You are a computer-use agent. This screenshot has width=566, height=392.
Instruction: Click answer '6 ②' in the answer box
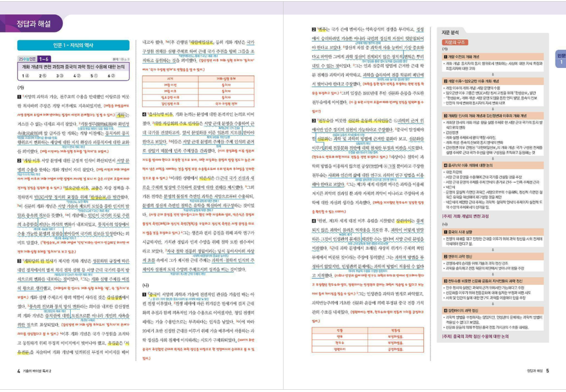[x=111, y=76]
